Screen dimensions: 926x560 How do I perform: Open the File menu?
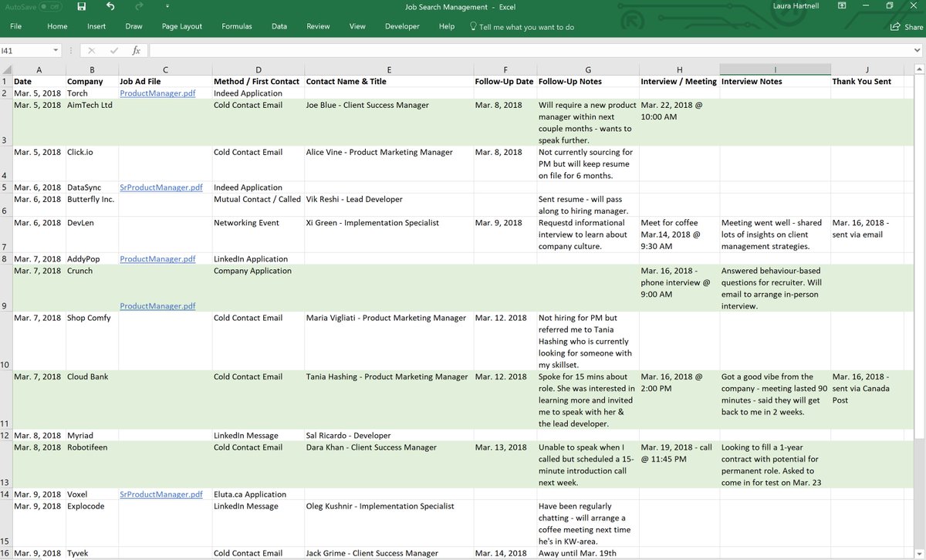pos(15,26)
